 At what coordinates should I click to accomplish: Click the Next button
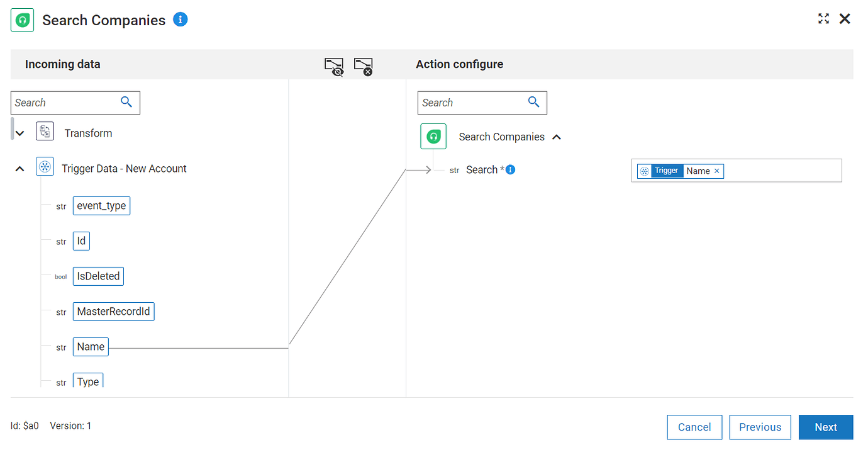(825, 427)
